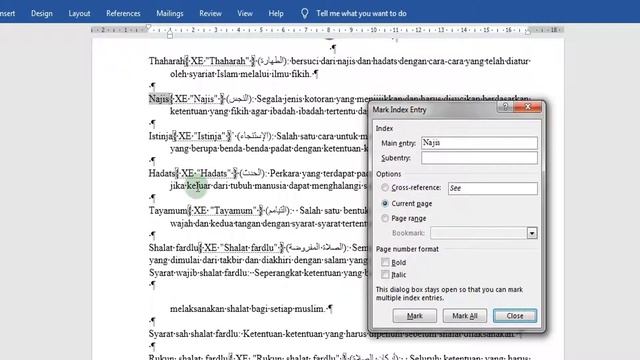
Task: Click the text Syarat wajib shalat fardlu
Action: tap(198, 273)
